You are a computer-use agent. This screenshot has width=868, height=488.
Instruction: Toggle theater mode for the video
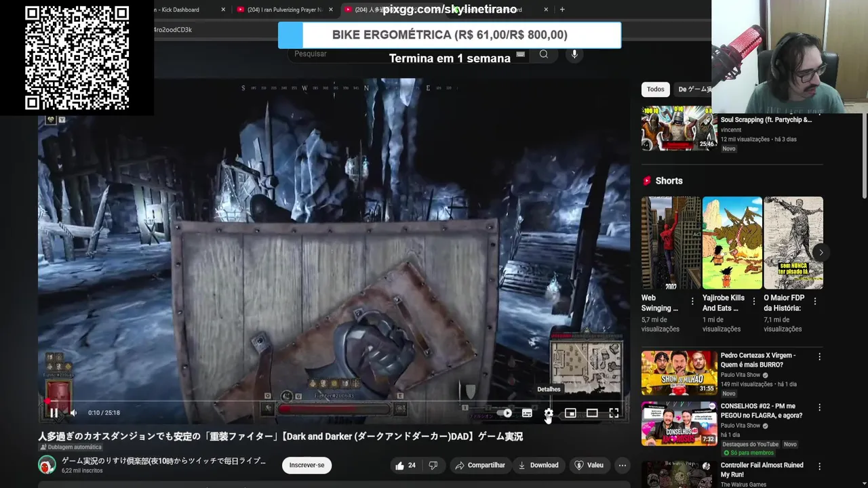click(592, 413)
